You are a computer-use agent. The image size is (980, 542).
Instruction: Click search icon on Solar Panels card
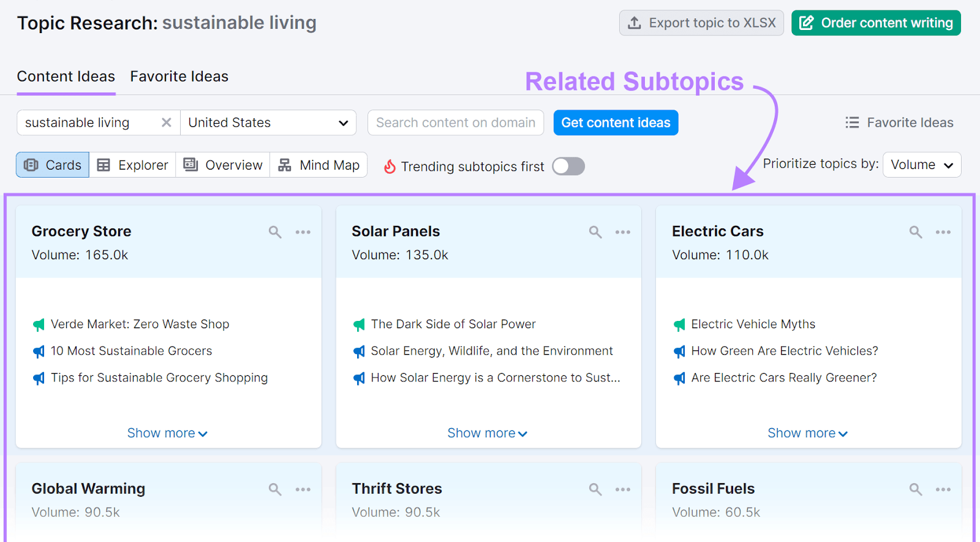click(595, 232)
